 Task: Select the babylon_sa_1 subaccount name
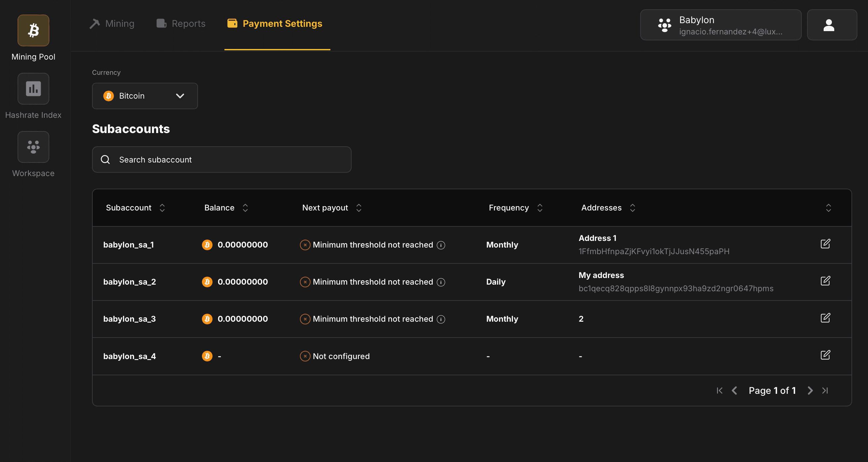128,245
